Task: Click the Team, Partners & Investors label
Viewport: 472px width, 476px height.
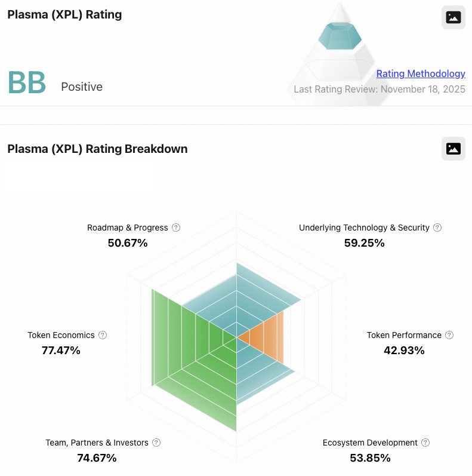Action: click(97, 443)
